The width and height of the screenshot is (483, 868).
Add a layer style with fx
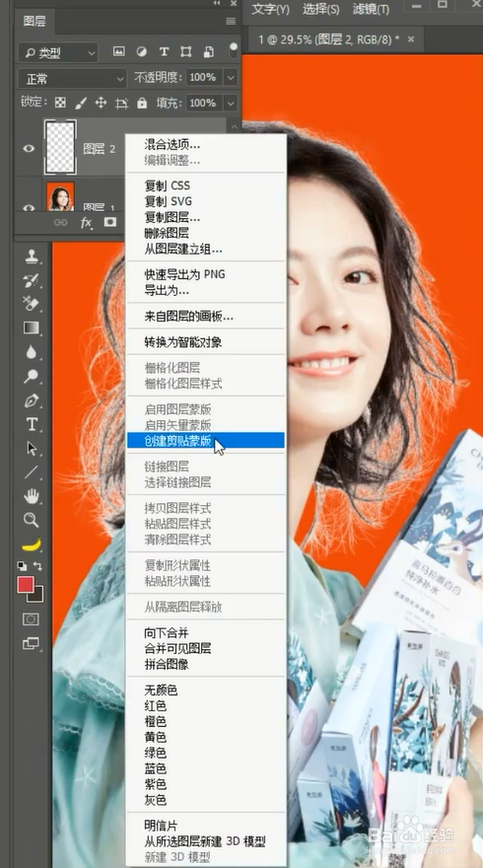click(x=86, y=223)
